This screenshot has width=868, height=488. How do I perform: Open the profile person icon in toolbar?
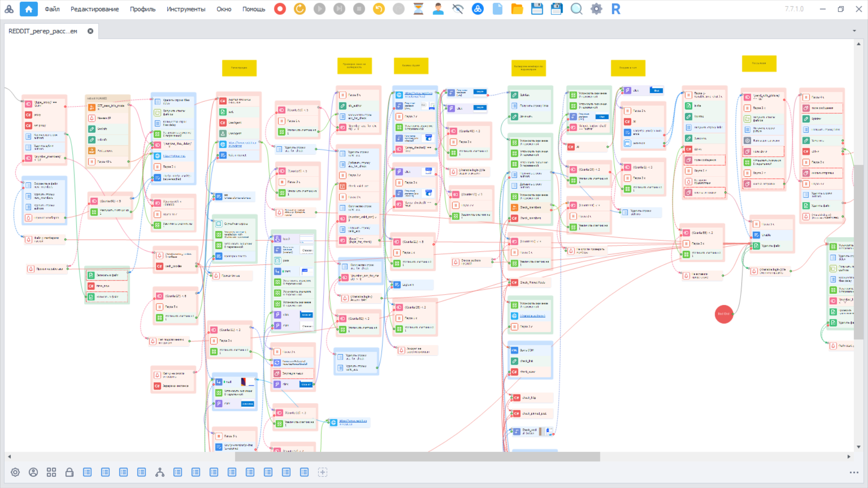pyautogui.click(x=438, y=9)
